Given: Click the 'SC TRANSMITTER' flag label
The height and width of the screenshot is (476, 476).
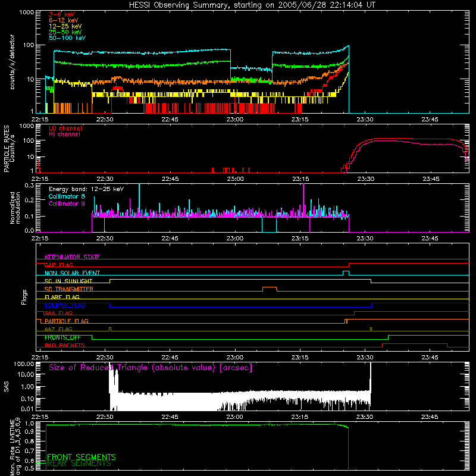Looking at the screenshot, I should point(68,289).
